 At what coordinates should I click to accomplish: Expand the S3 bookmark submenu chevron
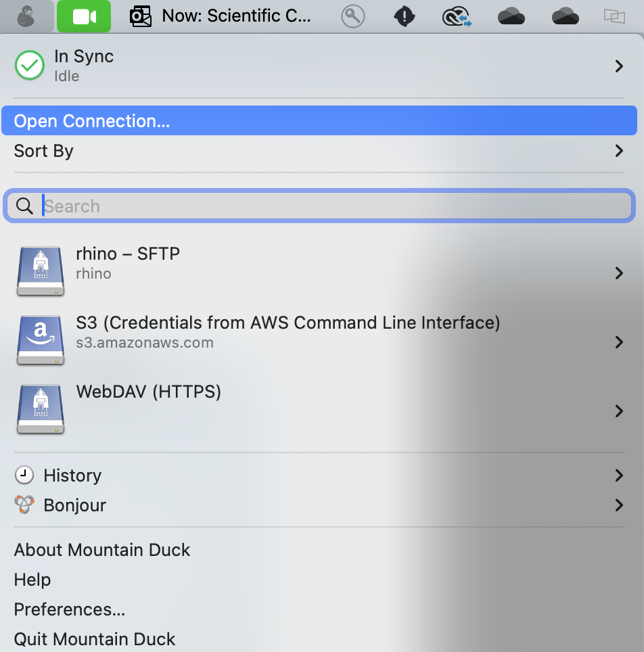[618, 342]
